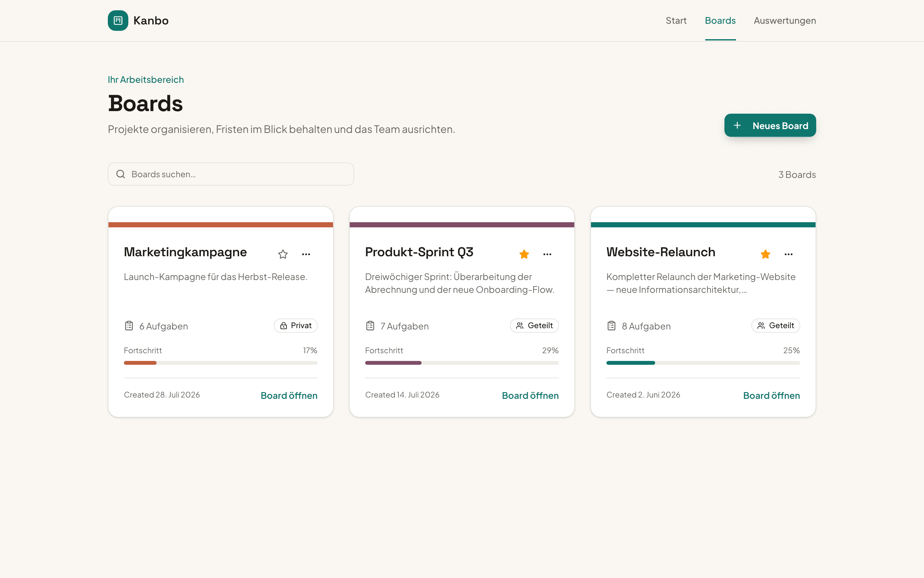This screenshot has height=578, width=924.
Task: Click the 7 Aufgaben text
Action: click(405, 326)
